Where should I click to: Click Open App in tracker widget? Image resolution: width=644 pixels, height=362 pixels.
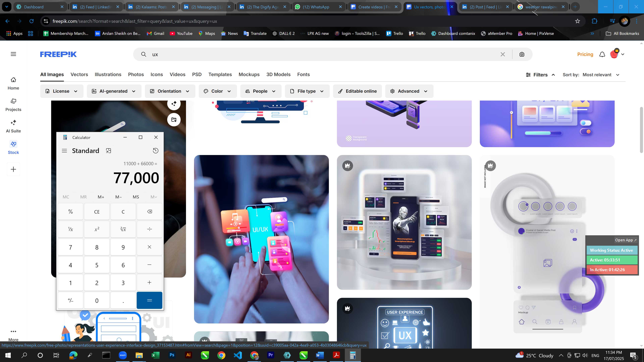pos(626,240)
